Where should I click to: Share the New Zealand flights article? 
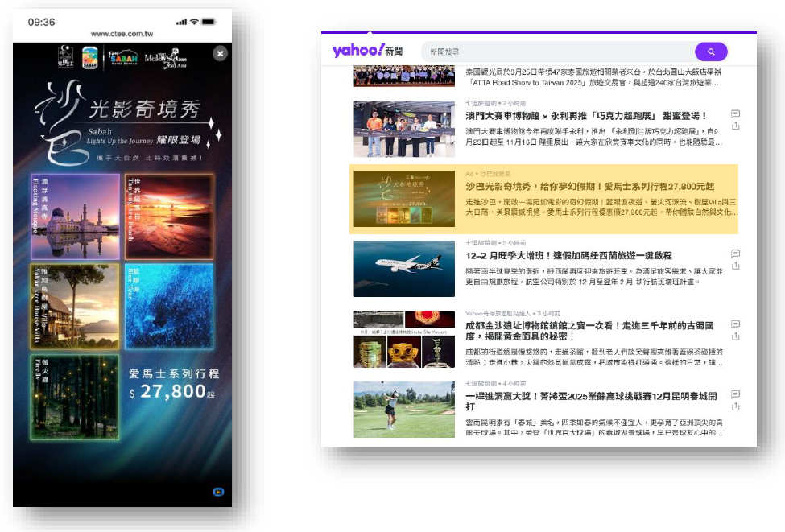(x=735, y=266)
